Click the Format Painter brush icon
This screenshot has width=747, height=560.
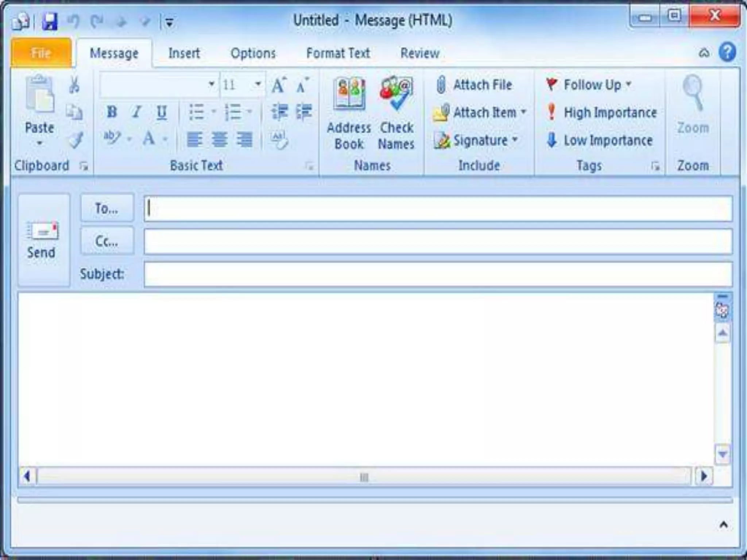(76, 140)
